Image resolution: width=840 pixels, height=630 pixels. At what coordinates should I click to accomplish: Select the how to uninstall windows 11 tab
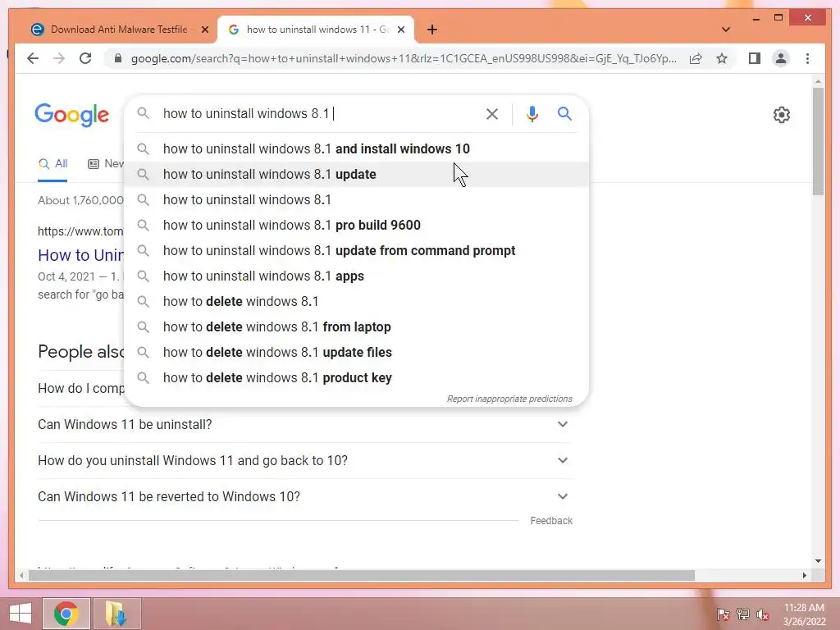click(316, 30)
